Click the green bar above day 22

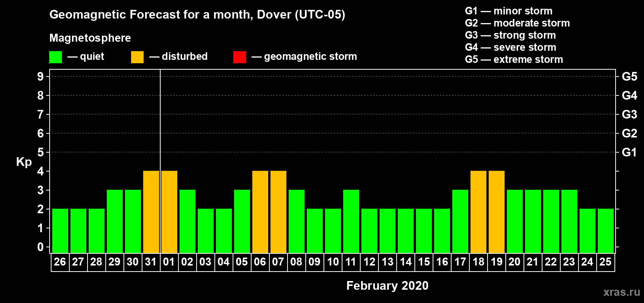pos(551,221)
